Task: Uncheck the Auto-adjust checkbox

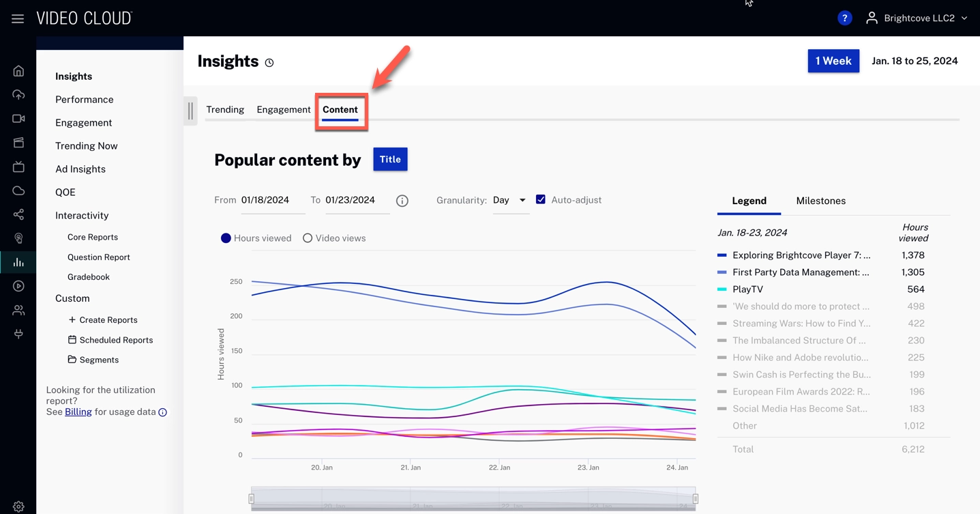Action: coord(541,199)
